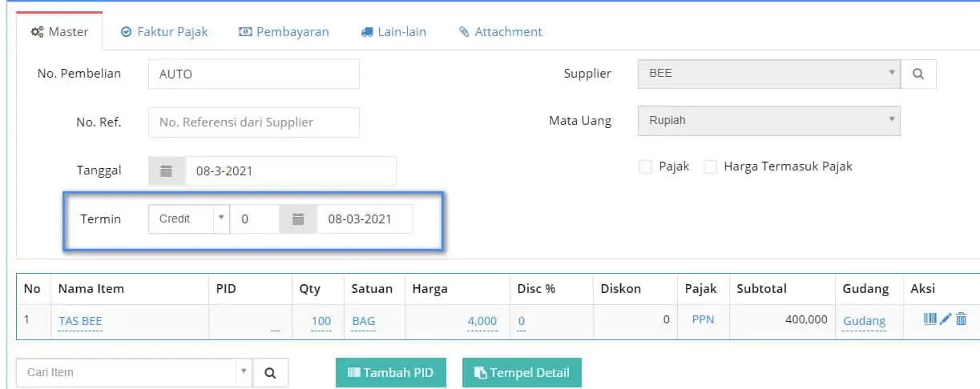Image resolution: width=980 pixels, height=389 pixels.
Task: Delete the TAS BEE row with trash icon
Action: (x=962, y=319)
